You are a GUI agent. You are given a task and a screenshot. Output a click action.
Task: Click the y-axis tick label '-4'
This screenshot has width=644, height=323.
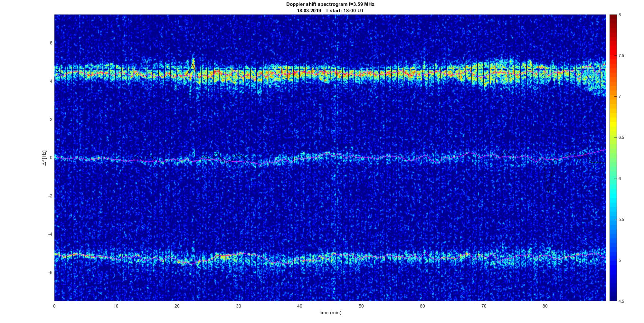[x=51, y=234]
